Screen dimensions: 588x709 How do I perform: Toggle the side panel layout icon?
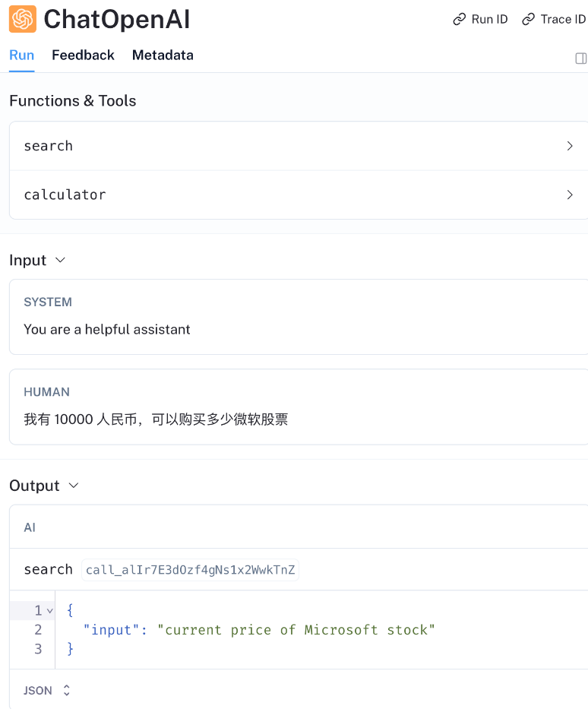click(581, 58)
